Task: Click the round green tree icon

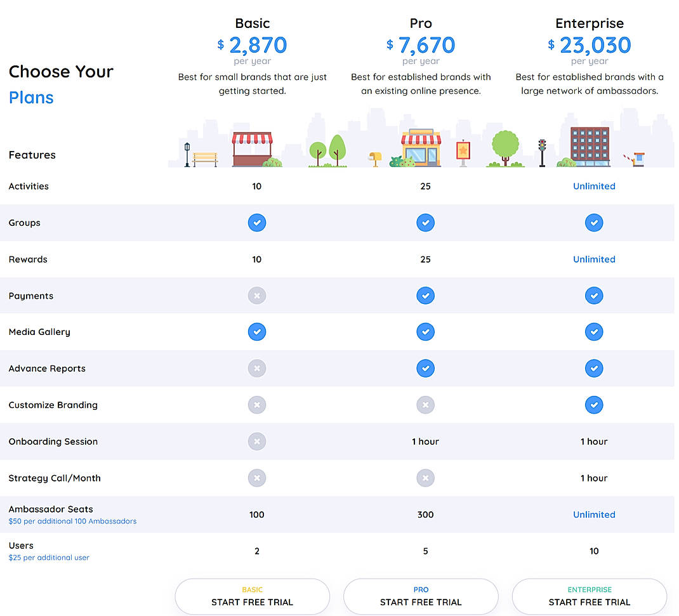Action: 504,143
